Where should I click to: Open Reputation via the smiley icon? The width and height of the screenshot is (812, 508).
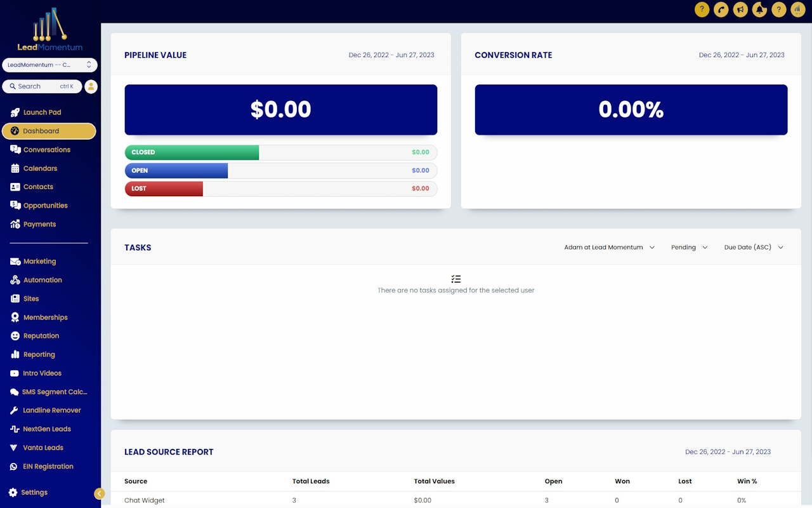coord(15,336)
